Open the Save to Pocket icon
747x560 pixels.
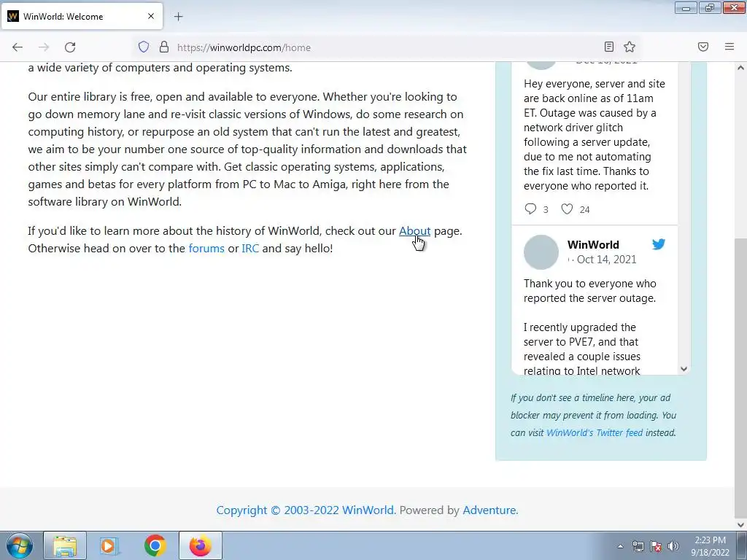tap(703, 47)
